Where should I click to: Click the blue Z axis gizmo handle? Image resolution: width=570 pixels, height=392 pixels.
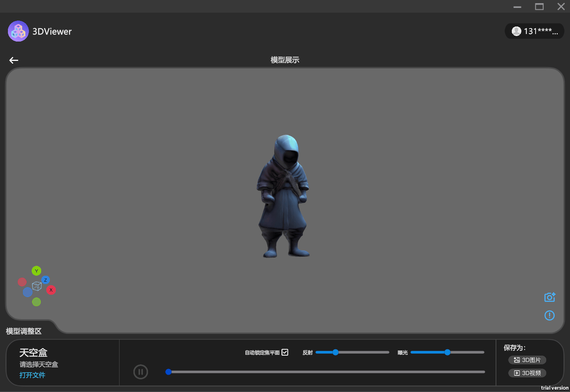pos(46,280)
